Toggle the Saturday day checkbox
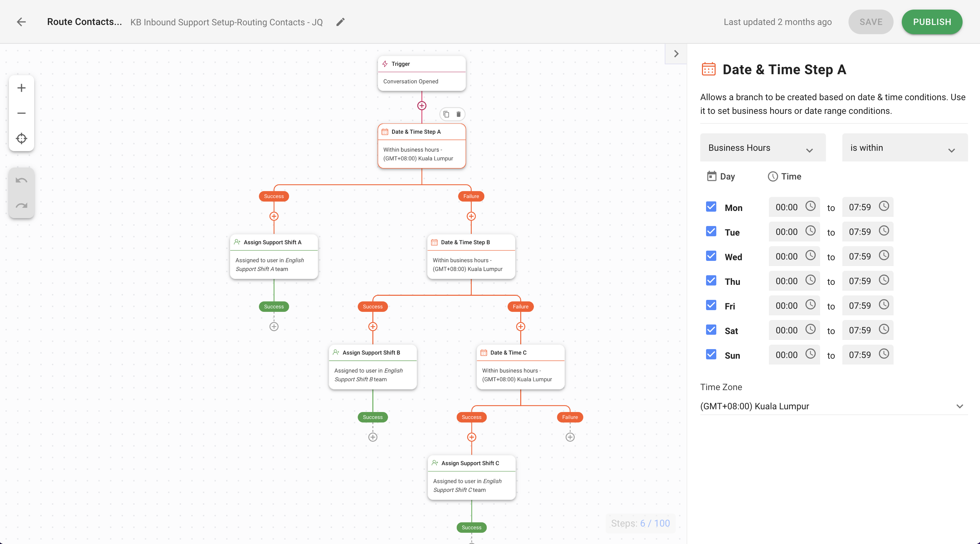 (x=711, y=330)
